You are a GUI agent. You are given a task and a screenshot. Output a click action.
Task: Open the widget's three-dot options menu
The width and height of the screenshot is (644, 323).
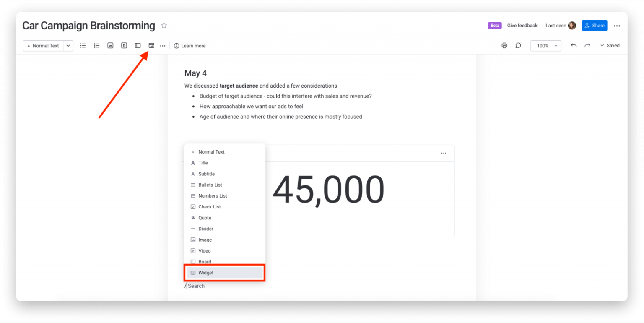pyautogui.click(x=444, y=153)
